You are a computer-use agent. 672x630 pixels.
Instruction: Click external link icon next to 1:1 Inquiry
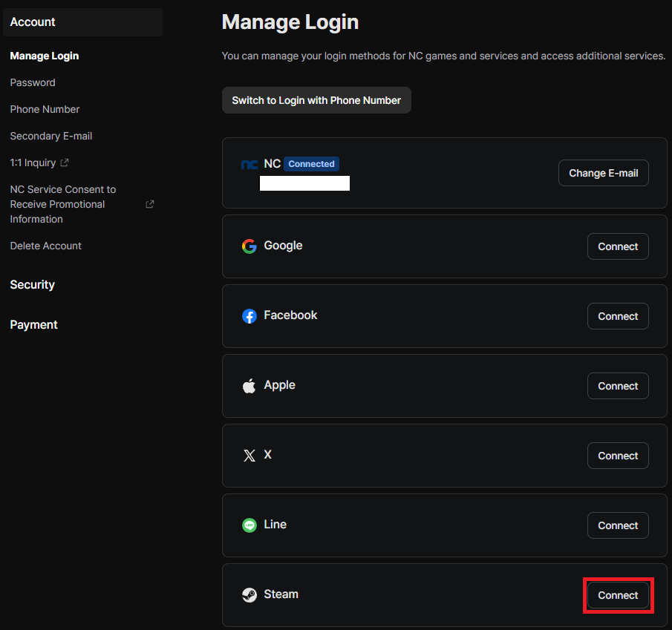tap(65, 163)
